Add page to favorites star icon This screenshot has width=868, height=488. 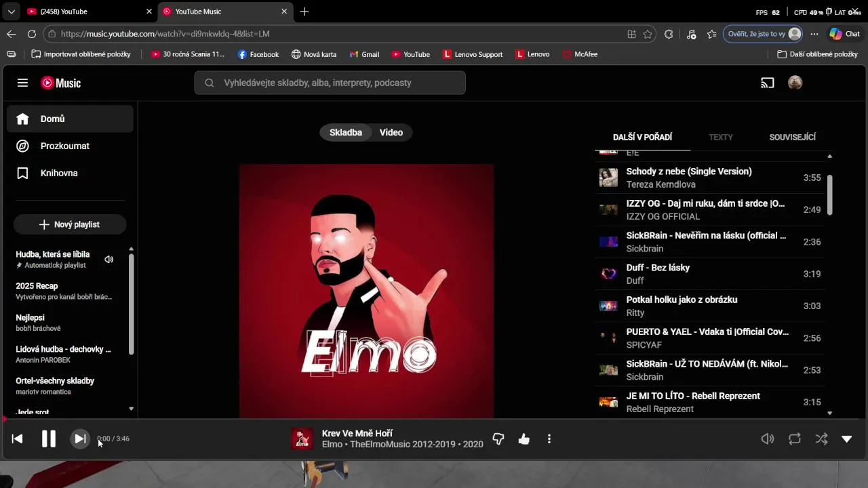[648, 34]
